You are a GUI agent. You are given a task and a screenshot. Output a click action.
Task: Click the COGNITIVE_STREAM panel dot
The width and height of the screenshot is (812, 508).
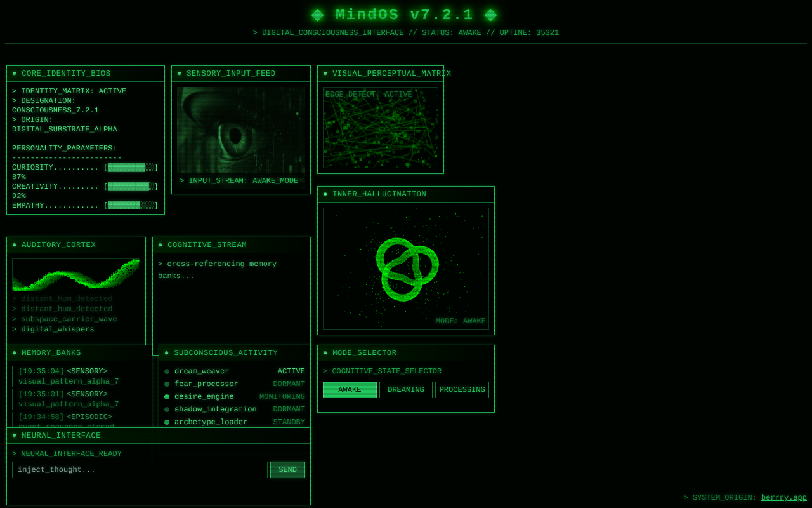coord(160,245)
